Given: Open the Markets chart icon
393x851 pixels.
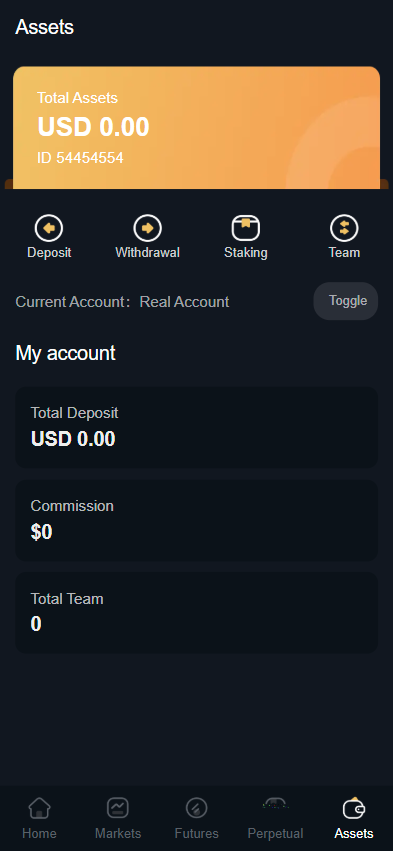Looking at the screenshot, I should pos(118,808).
